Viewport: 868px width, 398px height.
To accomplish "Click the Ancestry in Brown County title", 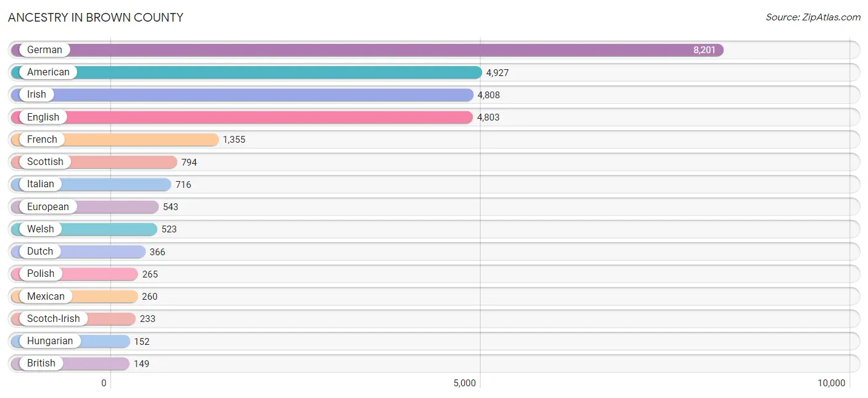I will tap(96, 17).
